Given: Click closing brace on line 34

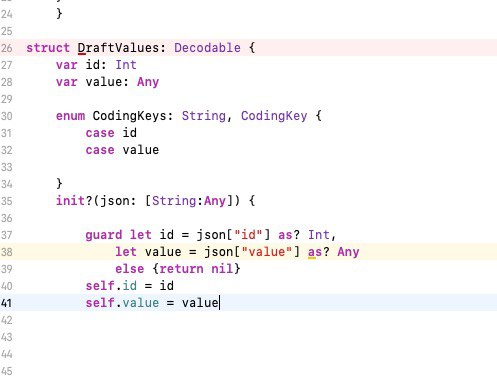Looking at the screenshot, I should [x=59, y=184].
